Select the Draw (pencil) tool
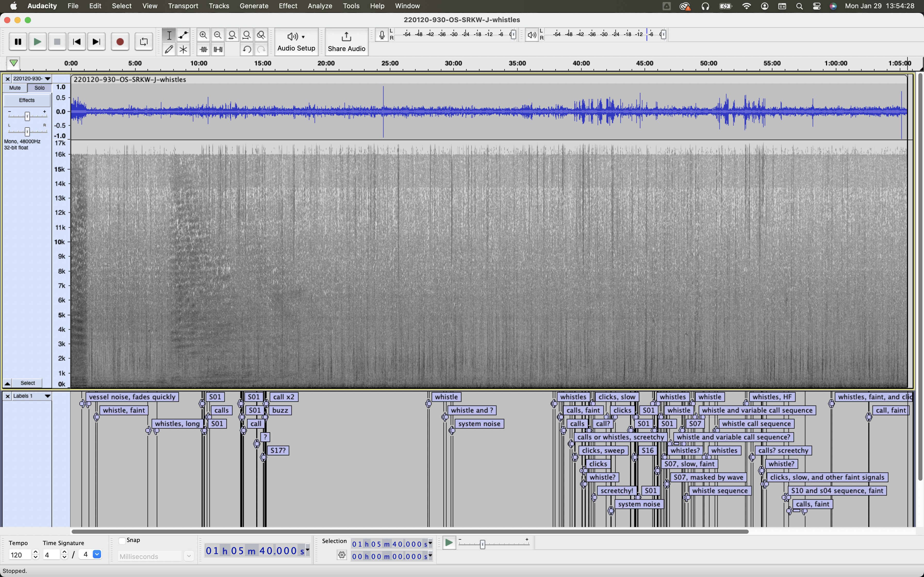 tap(169, 50)
